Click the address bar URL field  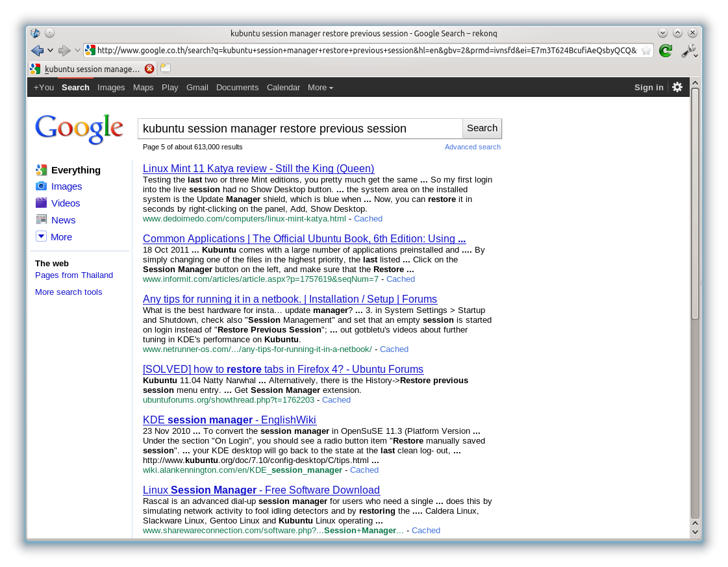click(367, 51)
